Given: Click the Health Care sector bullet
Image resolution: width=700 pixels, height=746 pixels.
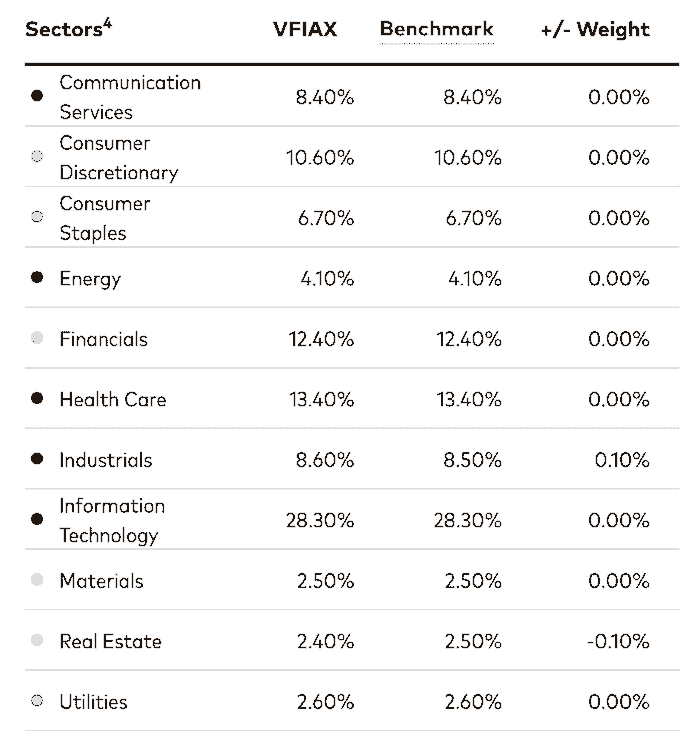Looking at the screenshot, I should click(37, 399).
